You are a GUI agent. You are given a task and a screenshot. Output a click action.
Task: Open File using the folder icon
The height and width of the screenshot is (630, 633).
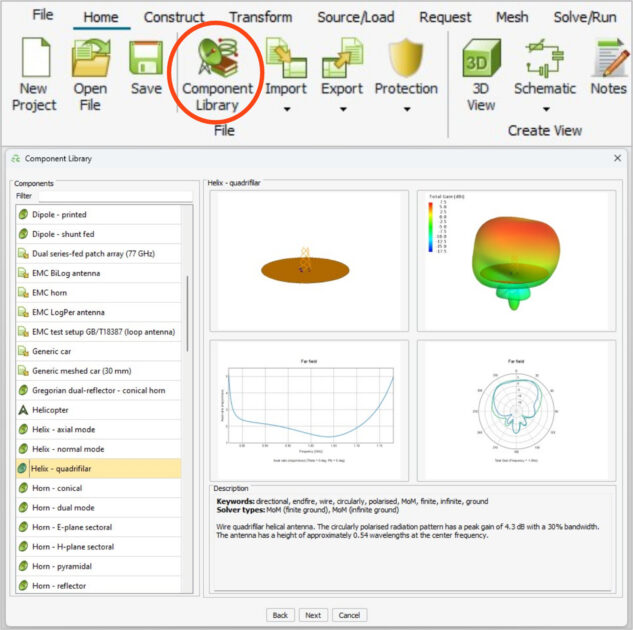[90, 60]
